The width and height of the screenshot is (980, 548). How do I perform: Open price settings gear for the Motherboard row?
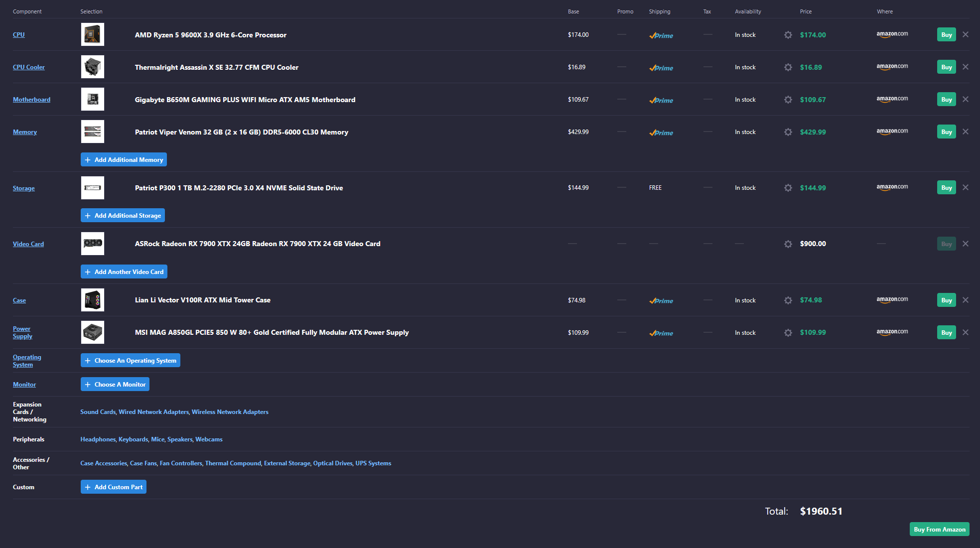click(x=788, y=100)
